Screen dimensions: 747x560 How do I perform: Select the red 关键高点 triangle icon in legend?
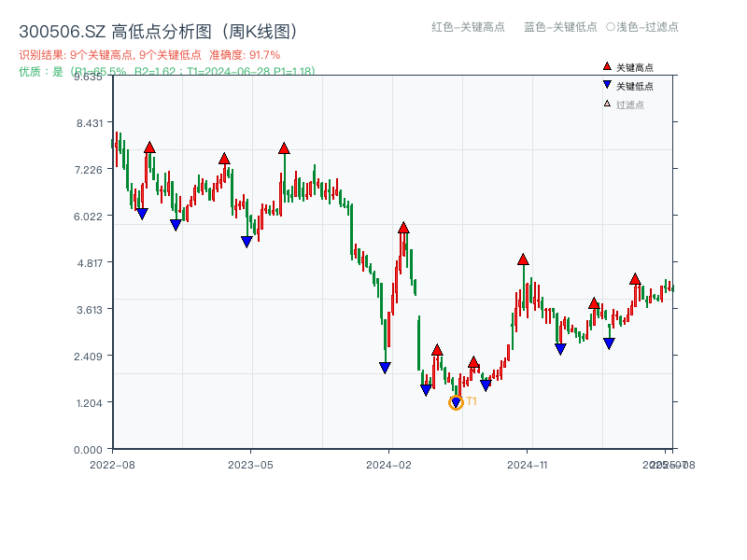coord(605,66)
